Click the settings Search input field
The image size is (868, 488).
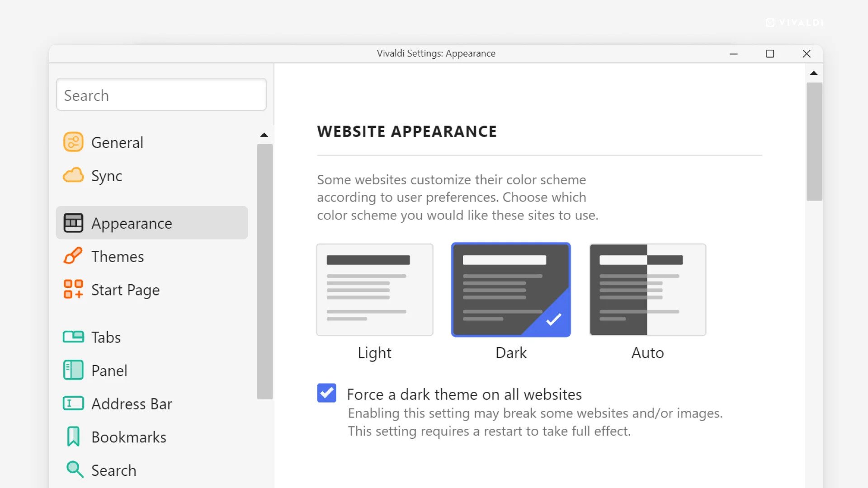161,94
